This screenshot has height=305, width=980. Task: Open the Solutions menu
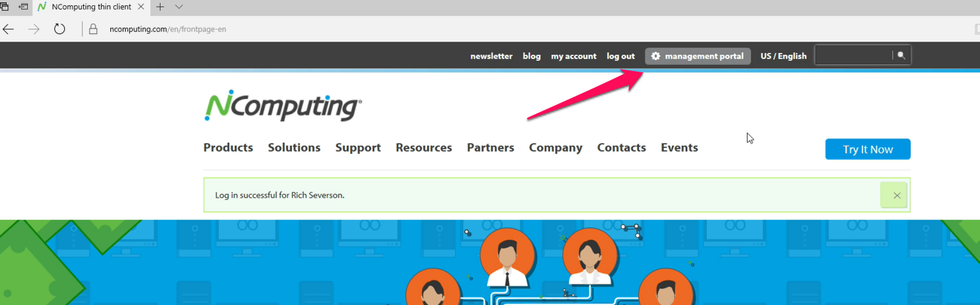[x=294, y=148]
